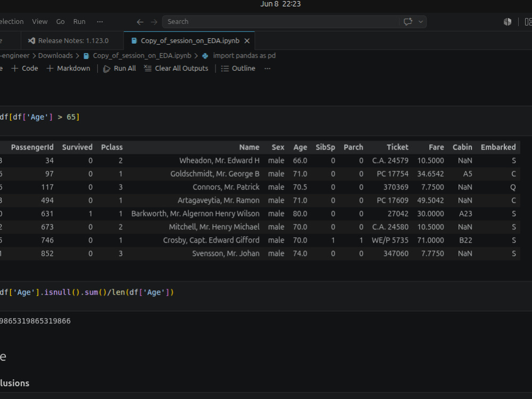532x399 pixels.
Task: Select cell 'Artagaveytia, Mr. Ramon'
Action: tap(219, 201)
